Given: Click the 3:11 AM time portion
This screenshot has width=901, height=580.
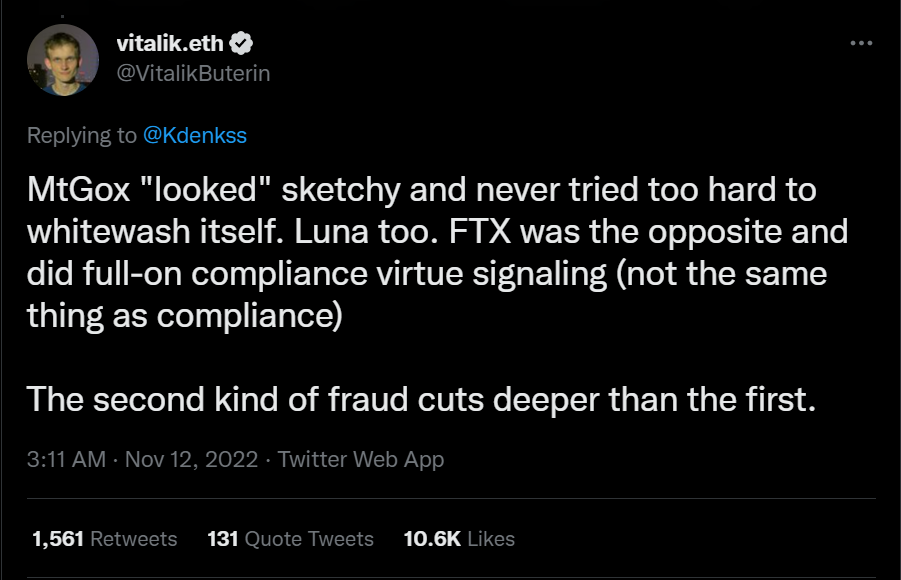Looking at the screenshot, I should click(65, 459).
